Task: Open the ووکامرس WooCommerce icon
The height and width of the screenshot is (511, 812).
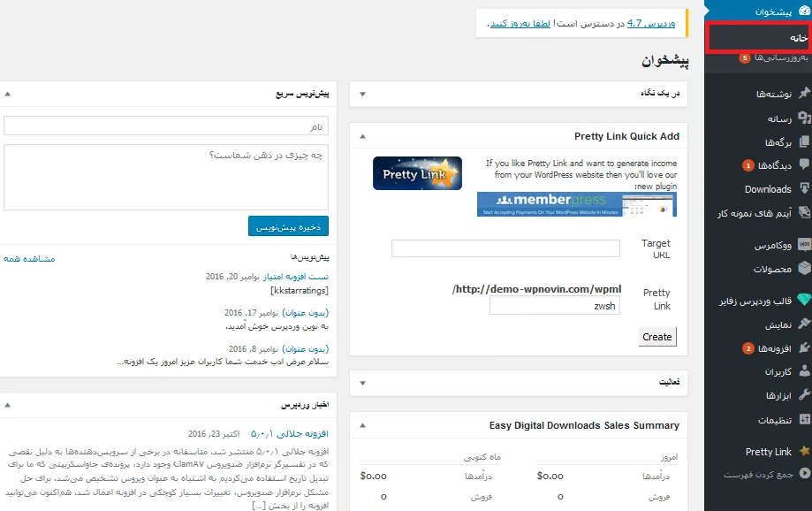Action: pos(804,244)
